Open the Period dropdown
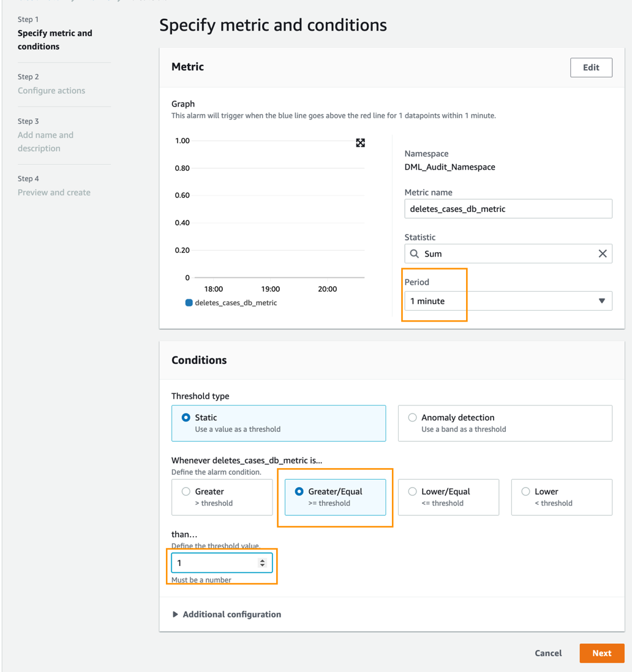632x672 pixels. (x=508, y=301)
